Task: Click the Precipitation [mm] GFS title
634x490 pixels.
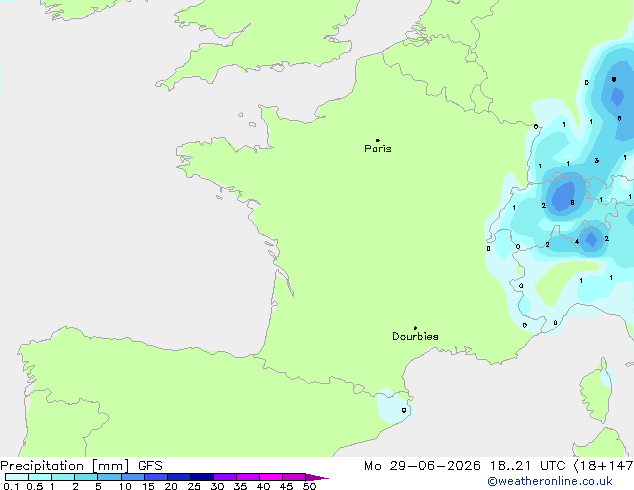Action: 81,466
